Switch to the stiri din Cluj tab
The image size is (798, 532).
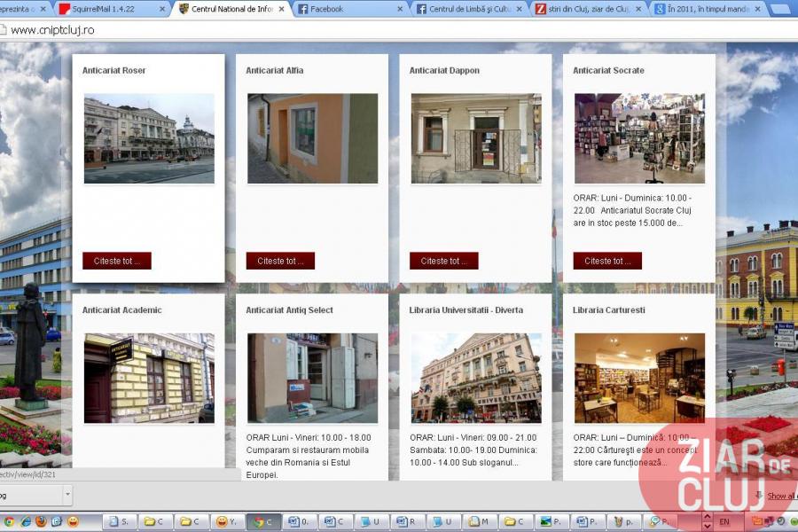coord(590,9)
